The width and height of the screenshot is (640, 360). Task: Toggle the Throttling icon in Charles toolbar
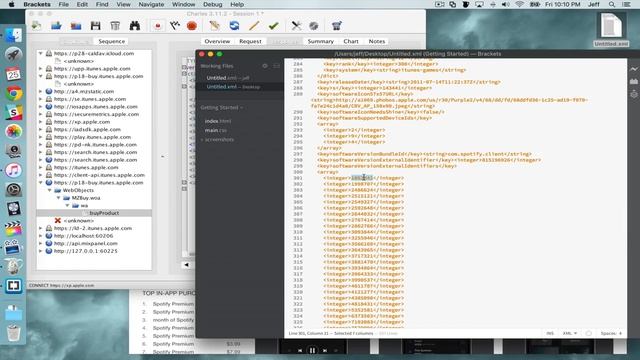pyautogui.click(x=175, y=26)
